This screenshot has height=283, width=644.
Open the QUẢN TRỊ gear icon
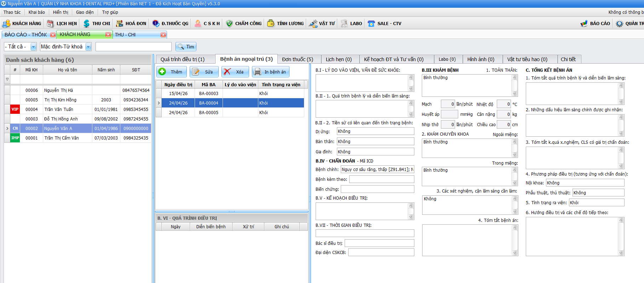point(619,24)
